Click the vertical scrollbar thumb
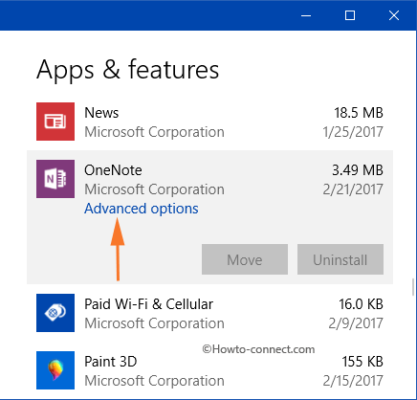This screenshot has width=417, height=400. tap(413, 287)
